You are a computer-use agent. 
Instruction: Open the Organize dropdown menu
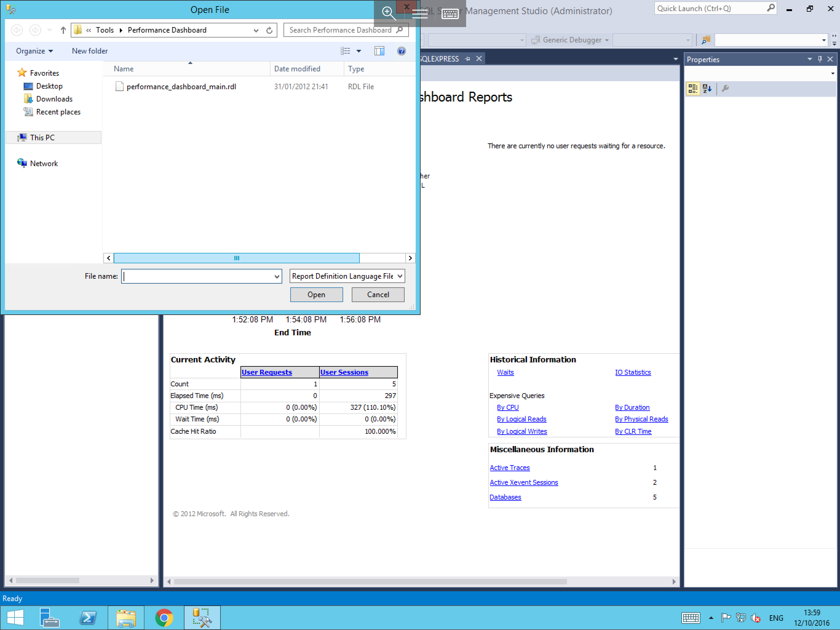[x=34, y=51]
